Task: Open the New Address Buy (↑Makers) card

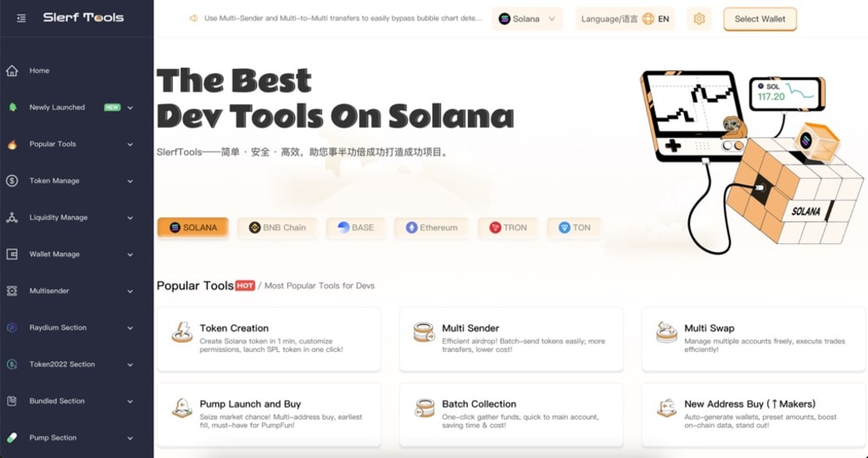Action: point(754,415)
